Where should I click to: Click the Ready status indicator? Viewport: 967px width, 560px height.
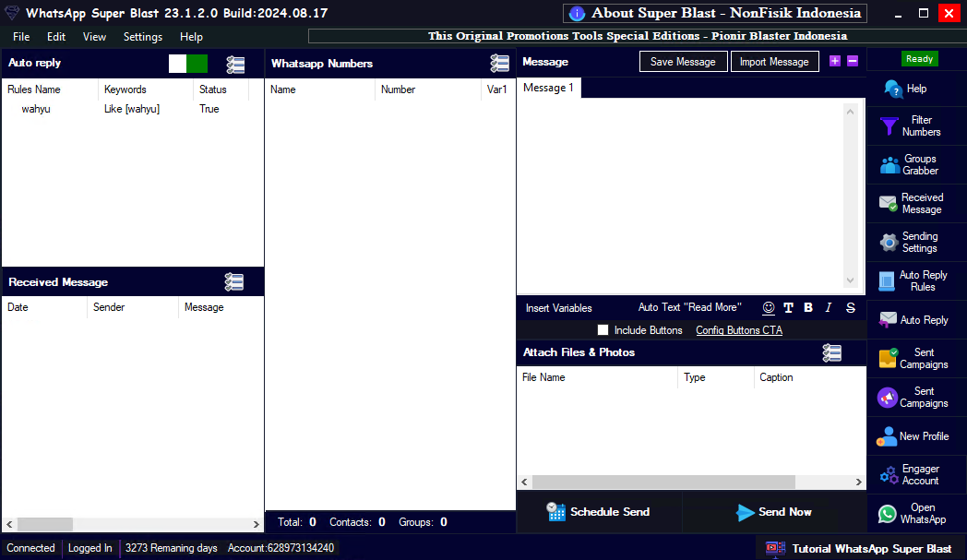click(x=919, y=59)
